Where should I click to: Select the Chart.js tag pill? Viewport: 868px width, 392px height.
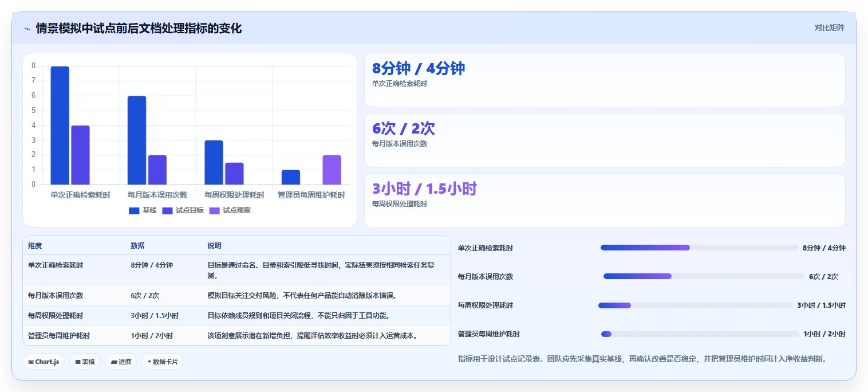(x=44, y=362)
